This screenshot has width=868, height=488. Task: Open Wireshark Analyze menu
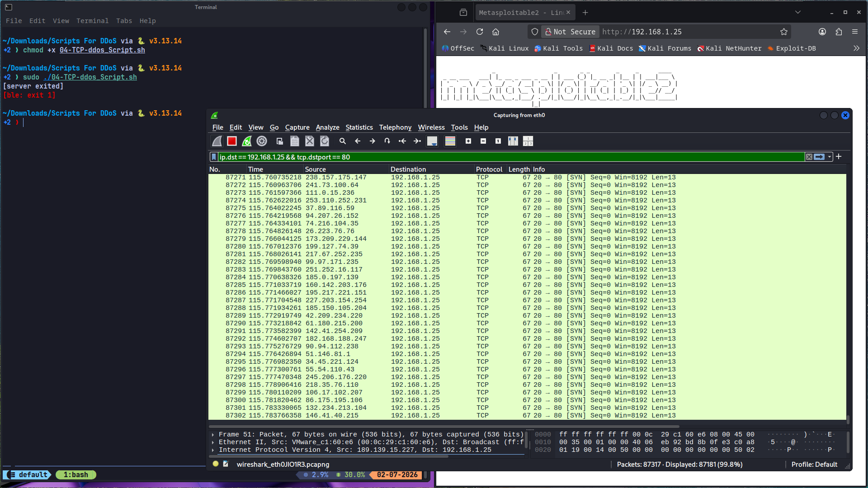(328, 128)
